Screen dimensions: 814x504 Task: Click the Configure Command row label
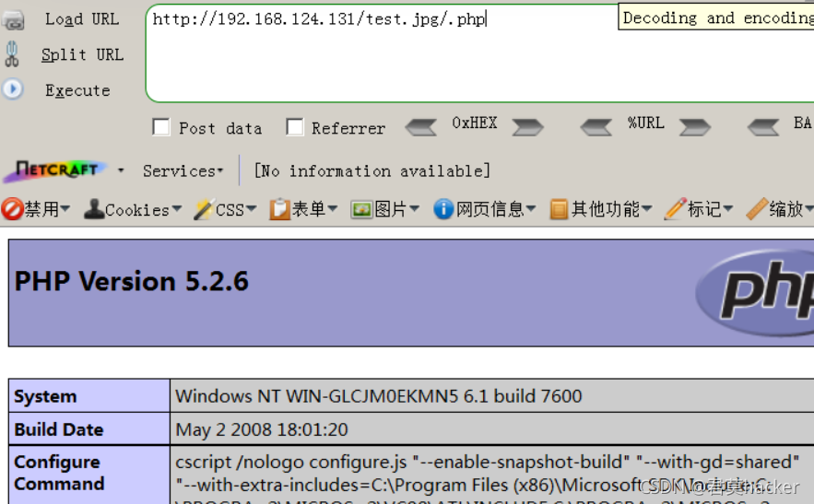pyautogui.click(x=59, y=473)
